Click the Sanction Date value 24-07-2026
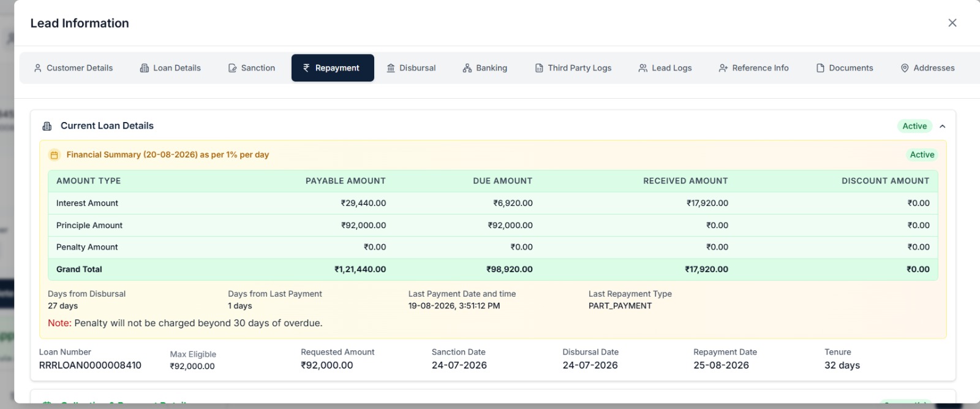 459,365
